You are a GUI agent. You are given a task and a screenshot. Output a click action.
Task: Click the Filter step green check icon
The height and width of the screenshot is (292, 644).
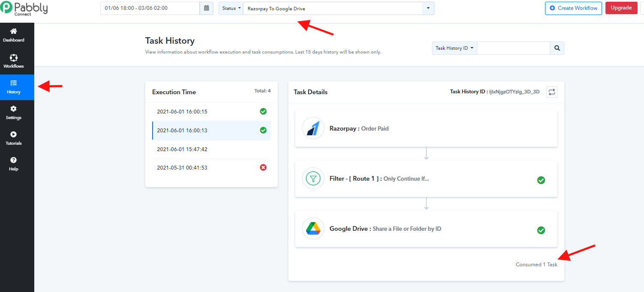(x=541, y=180)
